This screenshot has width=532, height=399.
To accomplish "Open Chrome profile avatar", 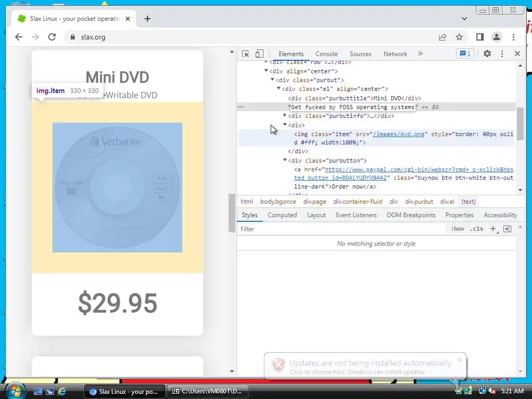I will point(496,37).
